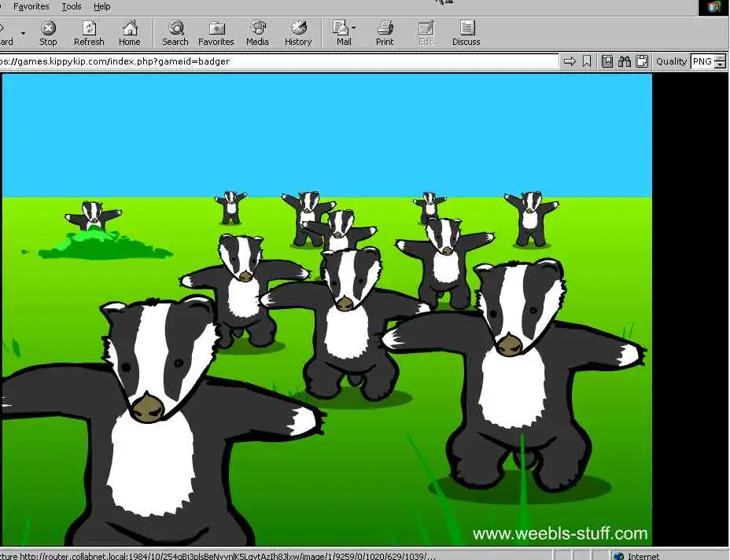
Task: Step the Quality value down
Action: pyautogui.click(x=721, y=65)
